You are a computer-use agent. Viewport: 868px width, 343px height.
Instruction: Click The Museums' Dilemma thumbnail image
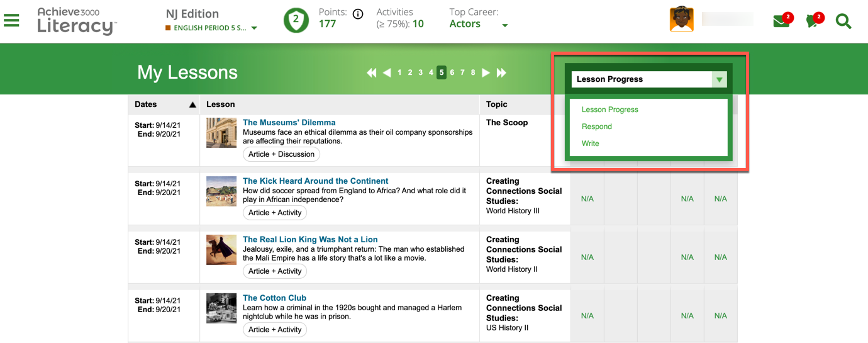[221, 133]
